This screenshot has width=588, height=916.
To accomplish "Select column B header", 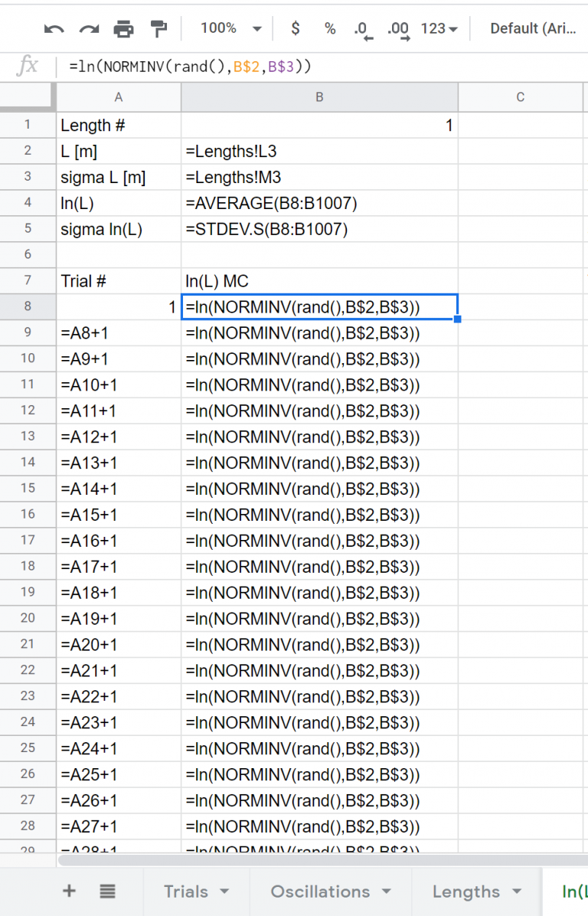I will point(319,97).
